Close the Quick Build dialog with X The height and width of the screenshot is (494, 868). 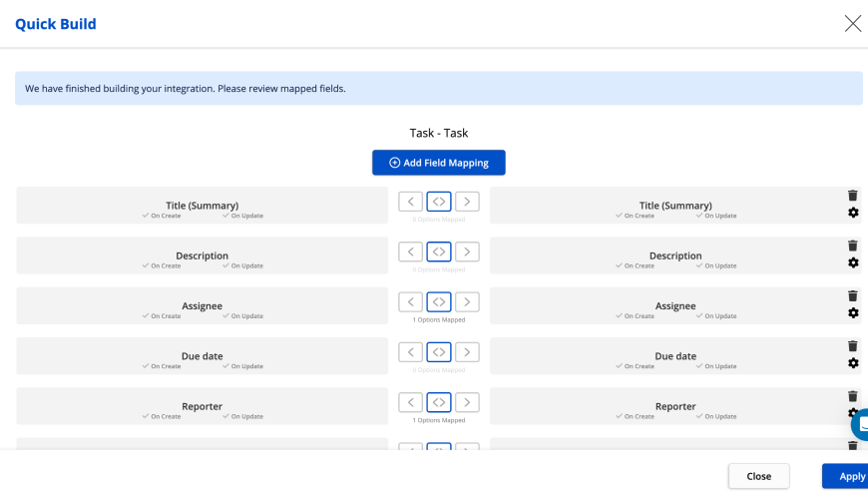pos(852,24)
